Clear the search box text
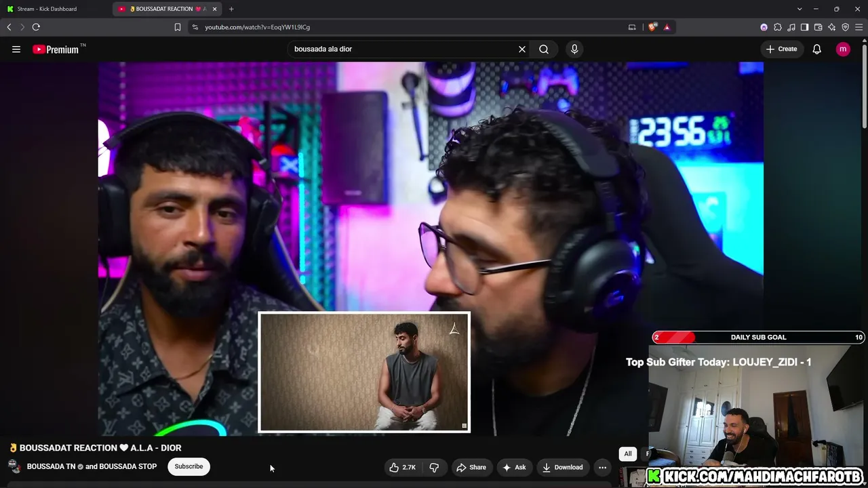 [x=522, y=49]
